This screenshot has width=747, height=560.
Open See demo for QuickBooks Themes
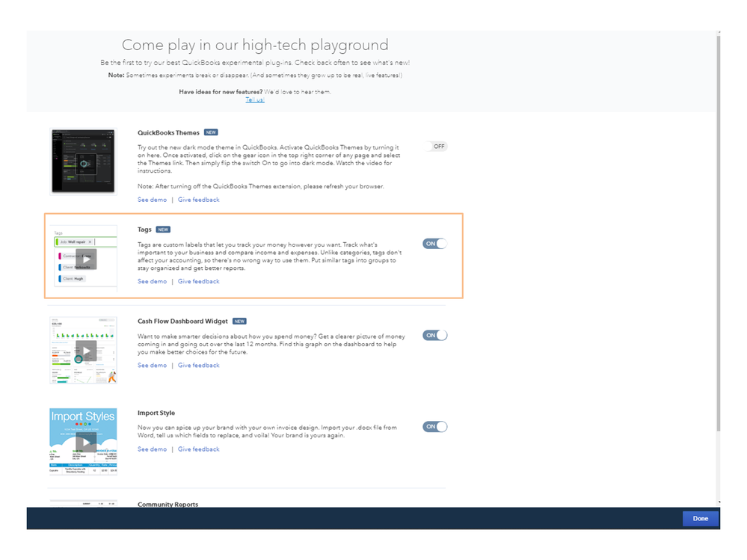point(152,200)
